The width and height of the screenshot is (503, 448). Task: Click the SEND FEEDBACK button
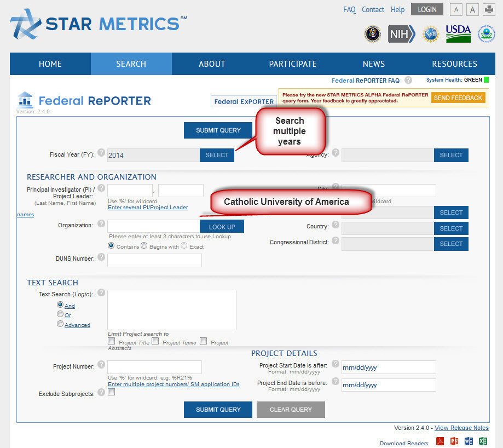(458, 97)
